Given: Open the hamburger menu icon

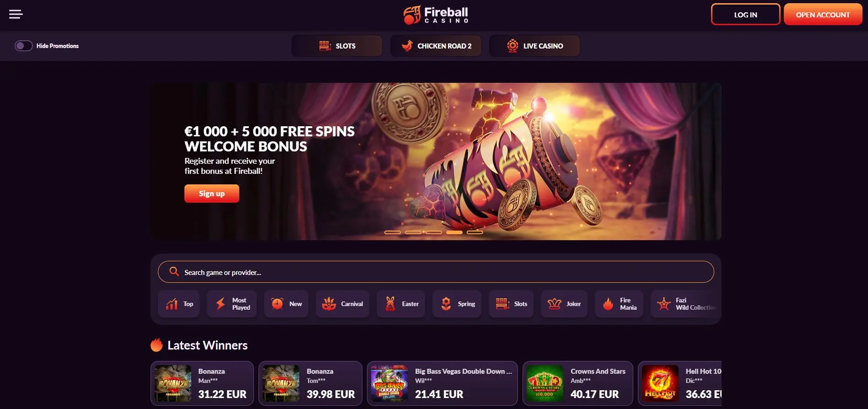Looking at the screenshot, I should tap(16, 14).
